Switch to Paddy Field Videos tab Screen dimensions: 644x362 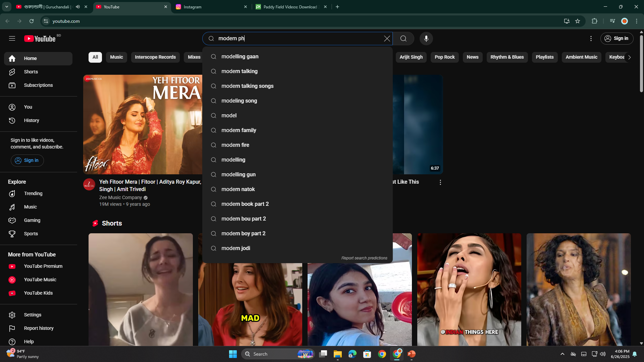click(x=291, y=7)
